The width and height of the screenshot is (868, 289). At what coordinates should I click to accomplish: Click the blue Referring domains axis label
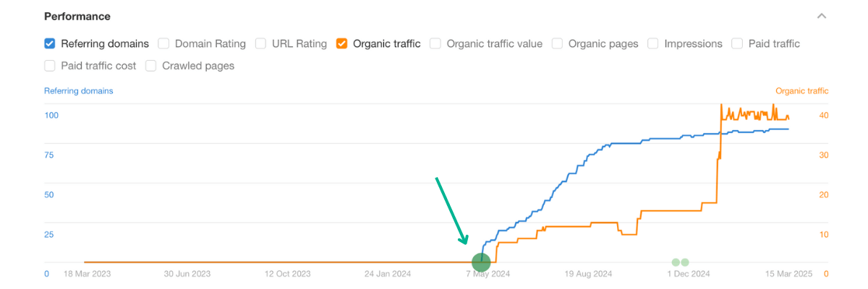click(x=78, y=91)
